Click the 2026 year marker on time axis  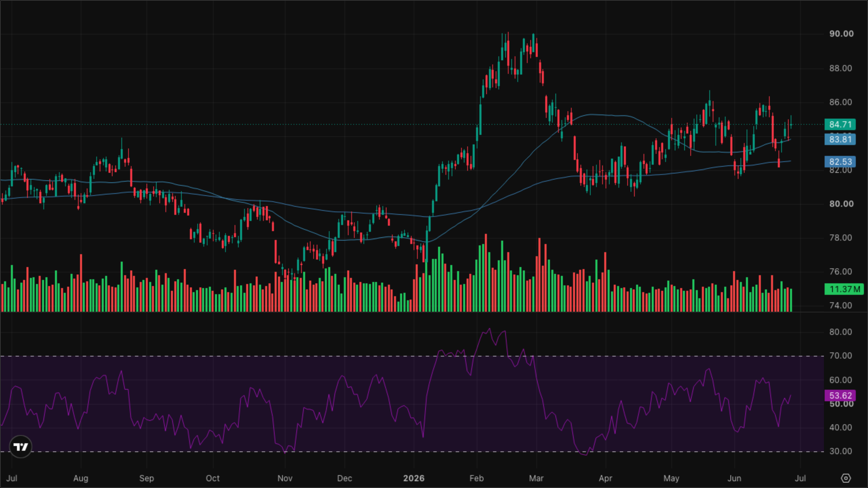pyautogui.click(x=414, y=478)
